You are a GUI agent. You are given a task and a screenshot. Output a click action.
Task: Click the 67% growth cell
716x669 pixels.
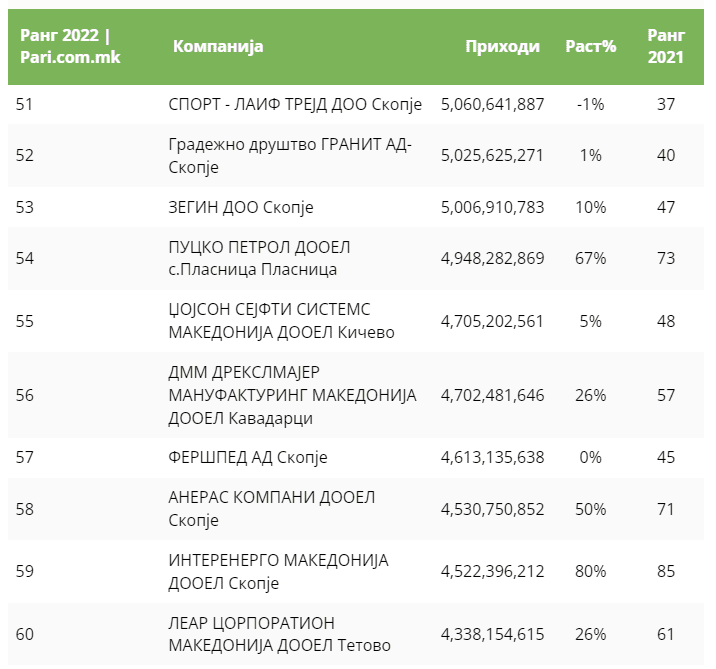pyautogui.click(x=590, y=258)
